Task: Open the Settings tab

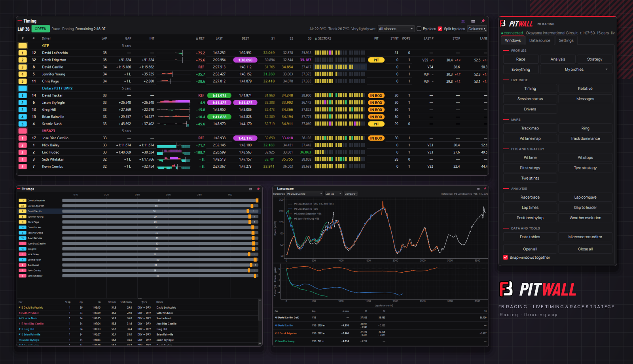Action: pyautogui.click(x=566, y=40)
